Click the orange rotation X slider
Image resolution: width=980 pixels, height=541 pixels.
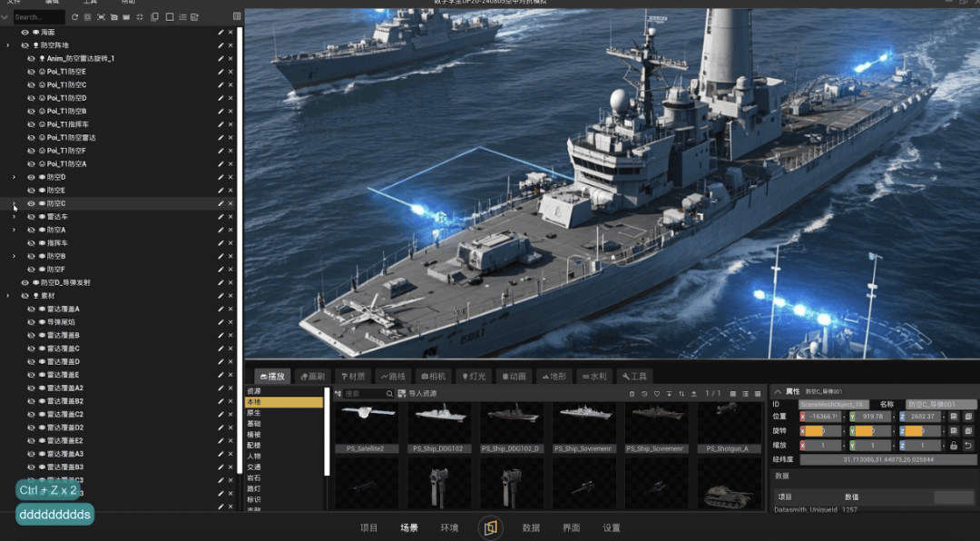(x=814, y=430)
